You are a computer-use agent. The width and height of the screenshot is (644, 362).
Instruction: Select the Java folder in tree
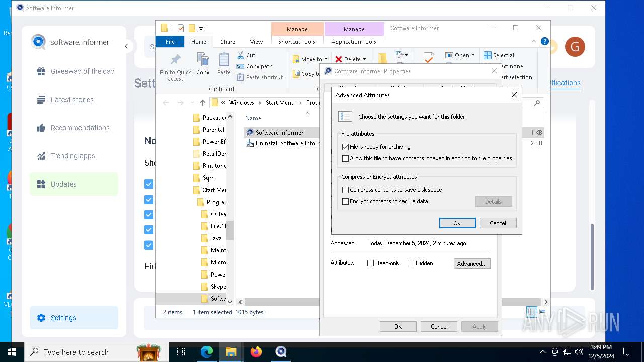212,238
